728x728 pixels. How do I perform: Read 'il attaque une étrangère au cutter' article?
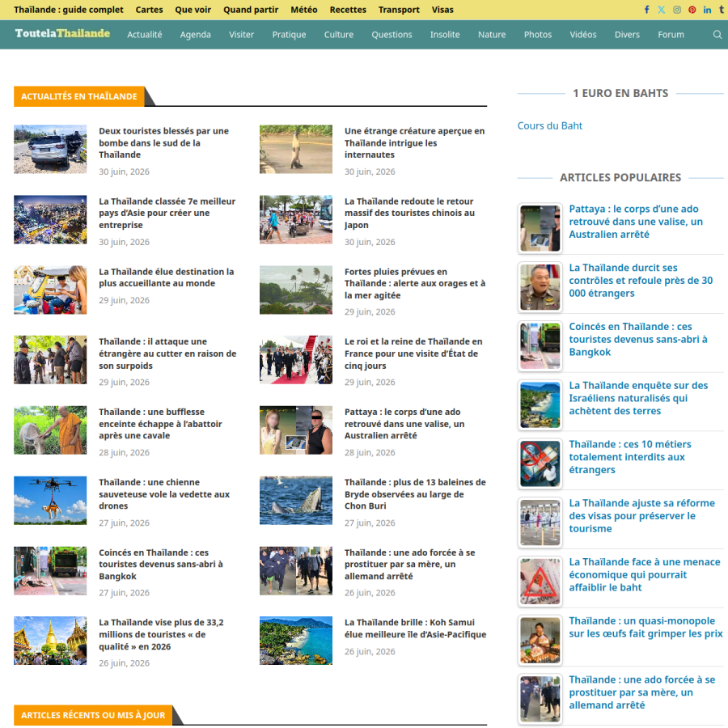click(167, 353)
